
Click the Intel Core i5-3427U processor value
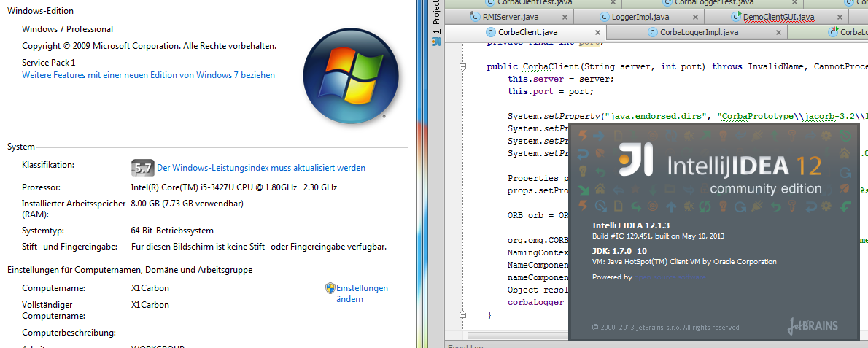[234, 187]
